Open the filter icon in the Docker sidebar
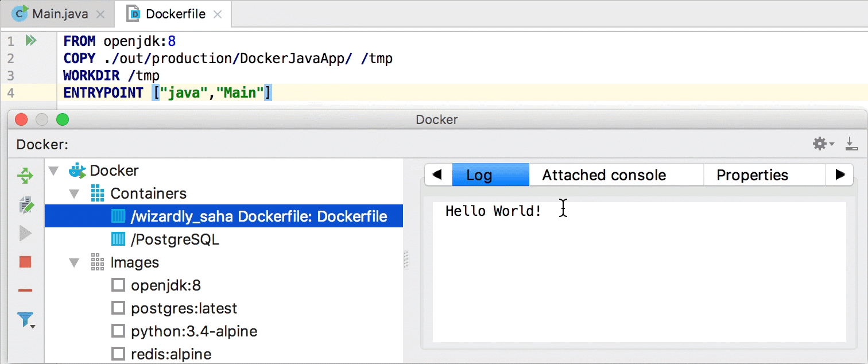868x364 pixels. pyautogui.click(x=26, y=320)
